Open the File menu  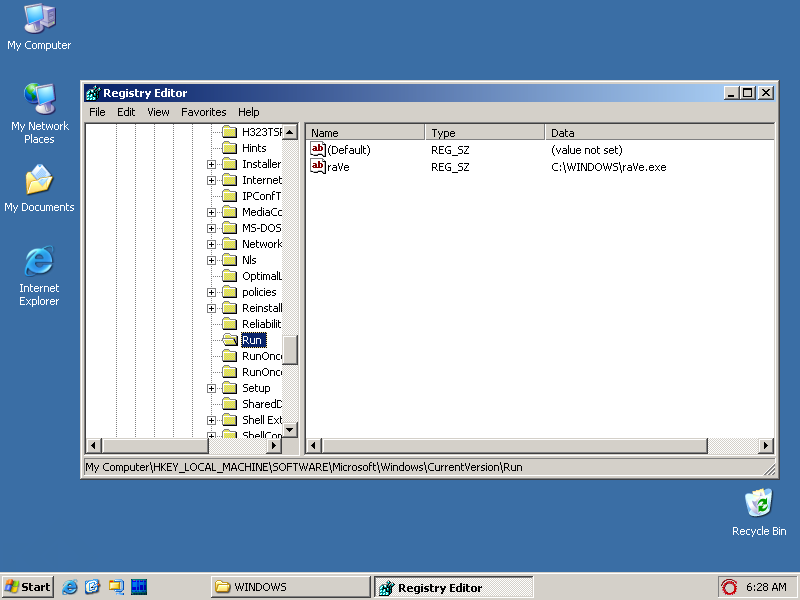click(97, 112)
